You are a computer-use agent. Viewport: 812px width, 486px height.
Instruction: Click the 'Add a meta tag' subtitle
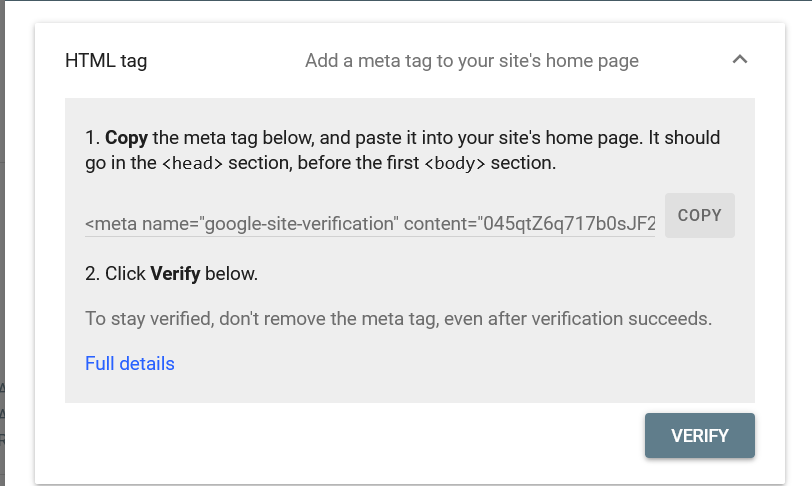(x=471, y=61)
